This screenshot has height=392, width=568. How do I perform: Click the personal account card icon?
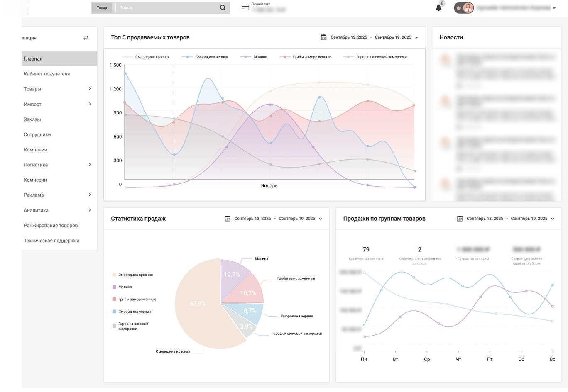(245, 7)
